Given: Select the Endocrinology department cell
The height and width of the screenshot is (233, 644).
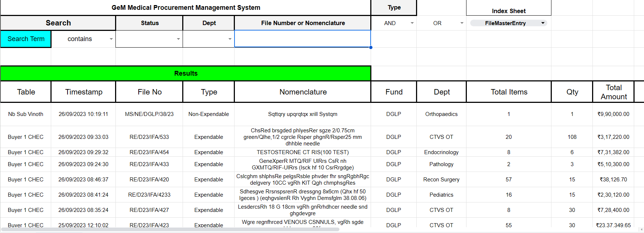Looking at the screenshot, I should 441,152.
